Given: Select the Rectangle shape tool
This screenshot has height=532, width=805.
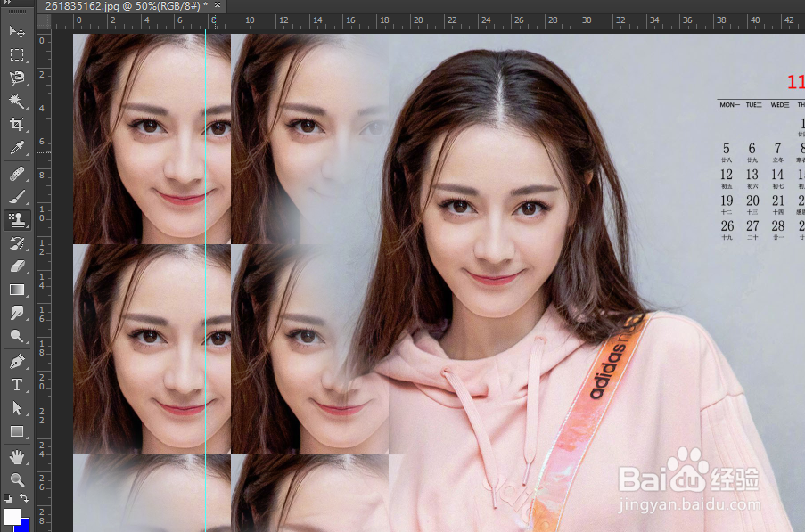Looking at the screenshot, I should click(x=17, y=431).
